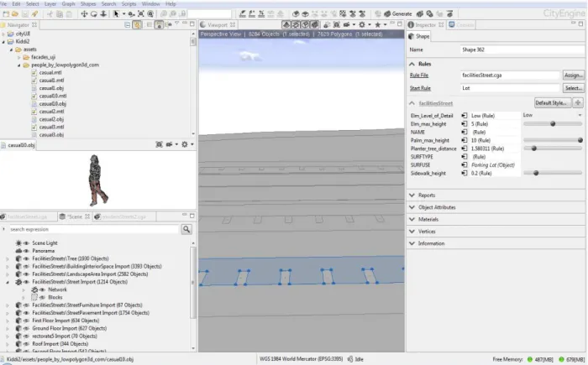Viewport: 588px width, 365px height.
Task: Toggle visibility of Panorama layer
Action: click(26, 251)
